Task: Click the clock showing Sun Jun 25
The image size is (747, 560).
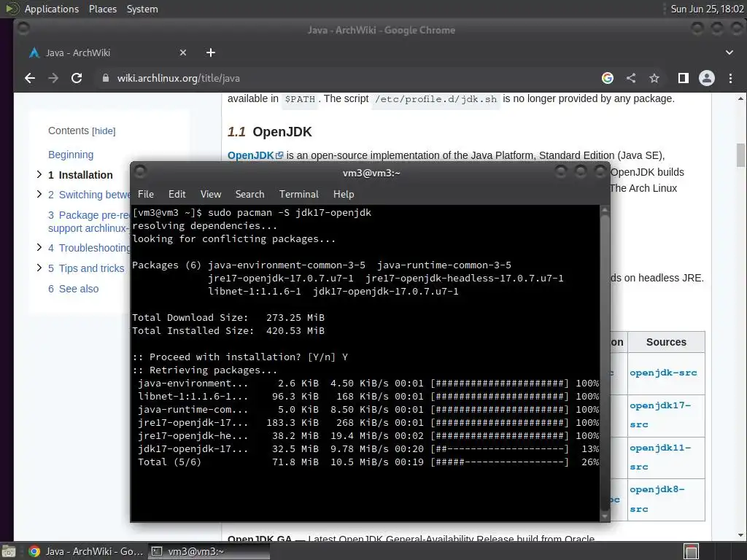Action: pos(707,9)
